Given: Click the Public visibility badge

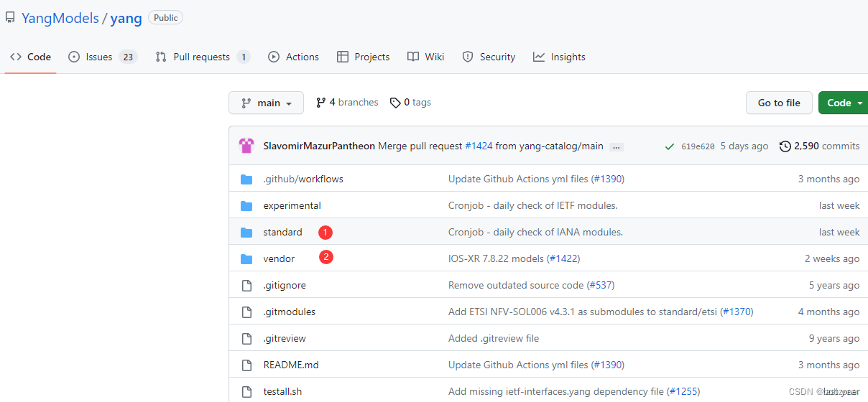Looking at the screenshot, I should [165, 17].
